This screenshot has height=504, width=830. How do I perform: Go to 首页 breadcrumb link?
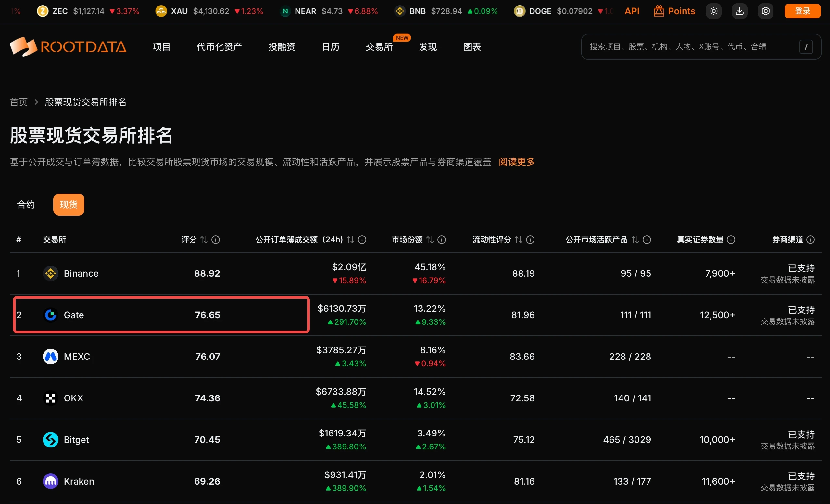[x=19, y=102]
